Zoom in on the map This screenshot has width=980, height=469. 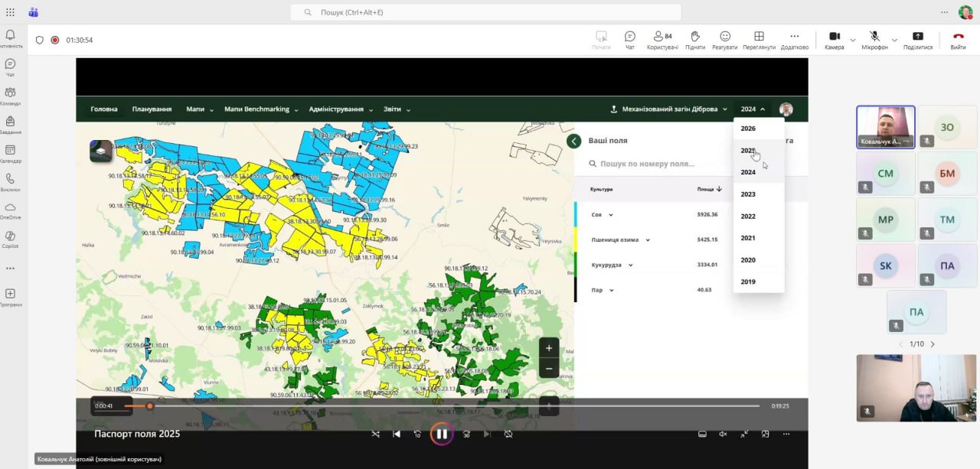click(x=548, y=348)
